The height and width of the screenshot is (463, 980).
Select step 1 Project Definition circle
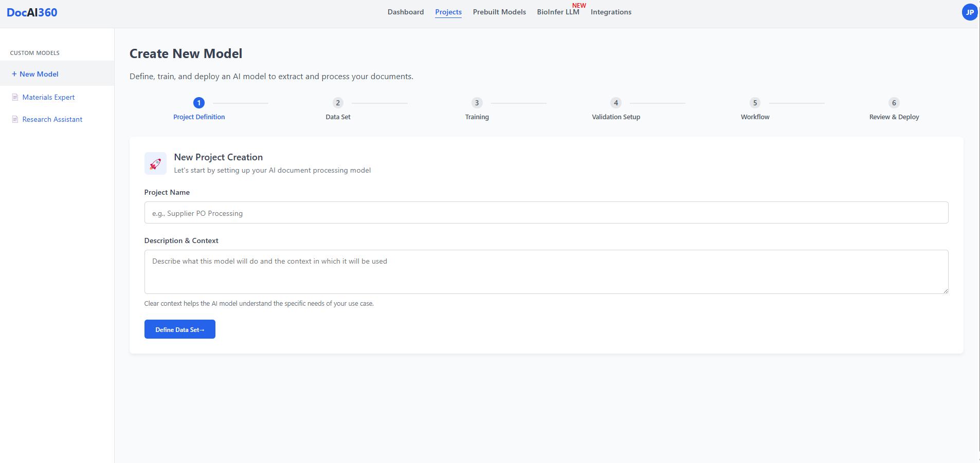click(199, 102)
